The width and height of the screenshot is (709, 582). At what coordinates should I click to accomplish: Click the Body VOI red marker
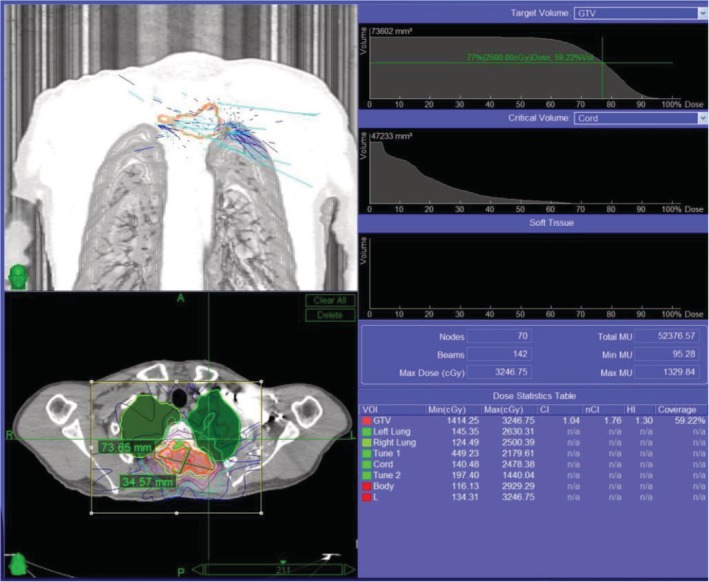click(367, 484)
